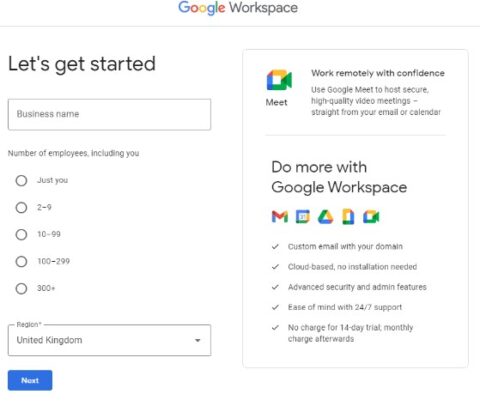The width and height of the screenshot is (480, 412).
Task: Click the small Meet icon in app row
Action: pyautogui.click(x=371, y=217)
